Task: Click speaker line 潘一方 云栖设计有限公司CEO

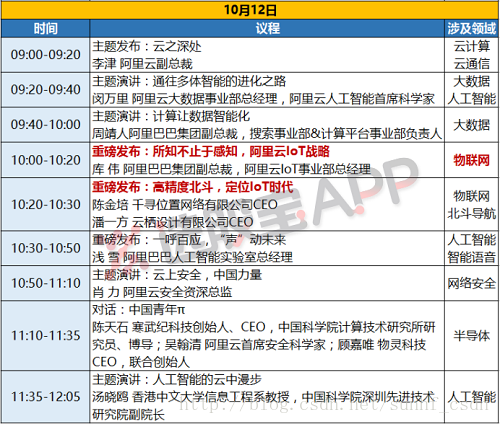Action: coord(173,222)
